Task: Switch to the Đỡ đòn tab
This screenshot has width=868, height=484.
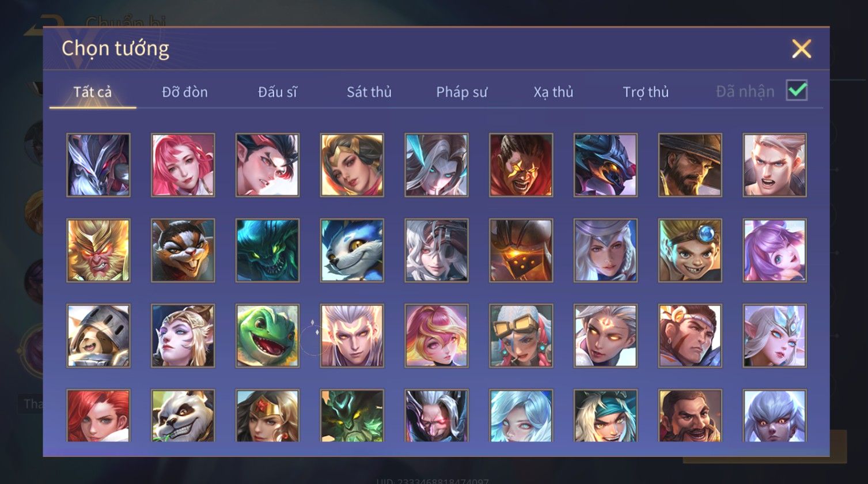Action: pyautogui.click(x=185, y=92)
